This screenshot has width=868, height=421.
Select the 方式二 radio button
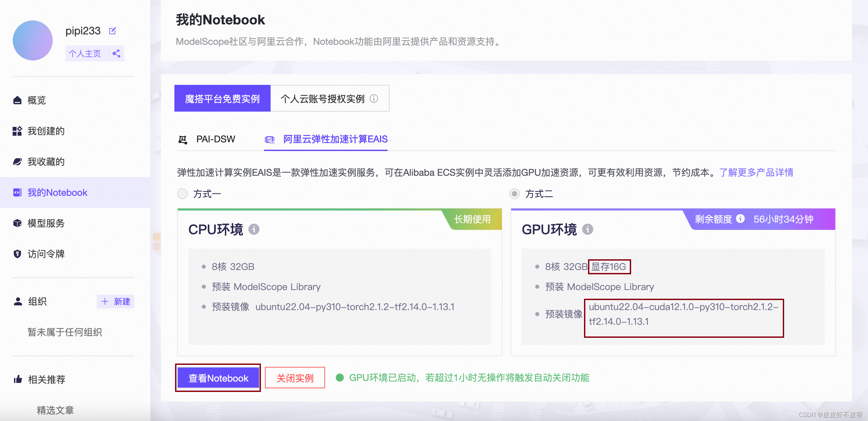coord(514,194)
